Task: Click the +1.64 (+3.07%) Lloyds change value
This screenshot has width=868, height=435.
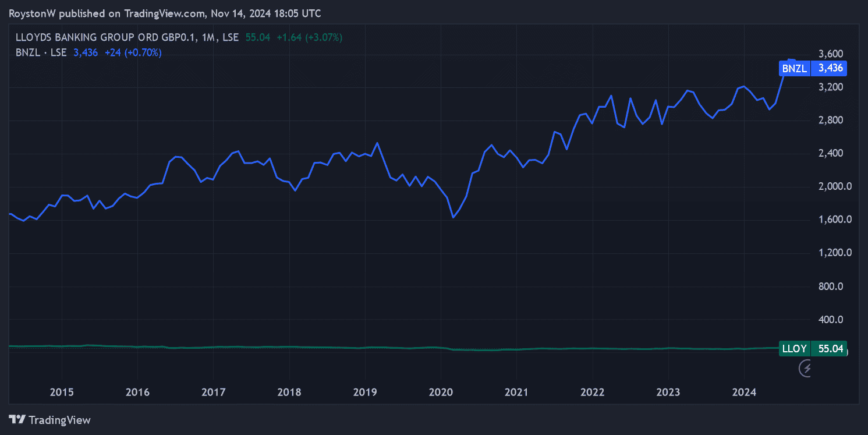Action: pyautogui.click(x=309, y=37)
